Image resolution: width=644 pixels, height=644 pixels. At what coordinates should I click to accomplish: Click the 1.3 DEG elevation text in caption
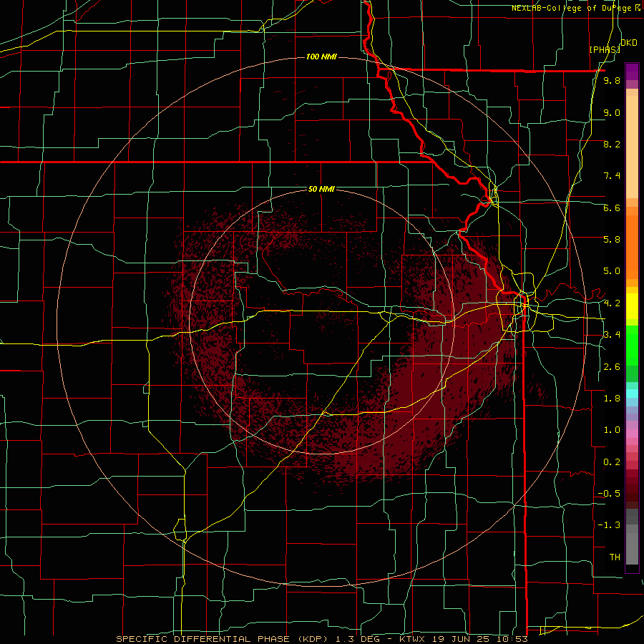(358, 639)
